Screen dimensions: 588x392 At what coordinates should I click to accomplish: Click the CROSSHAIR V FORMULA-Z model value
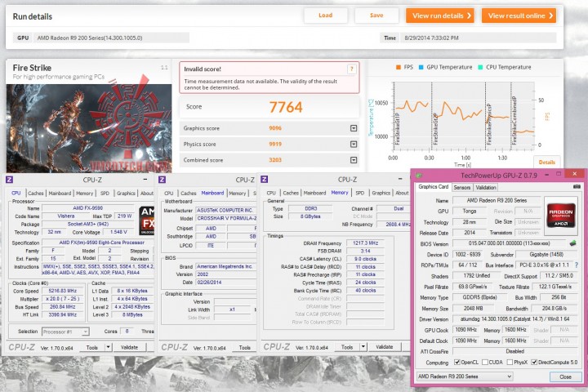click(x=226, y=218)
